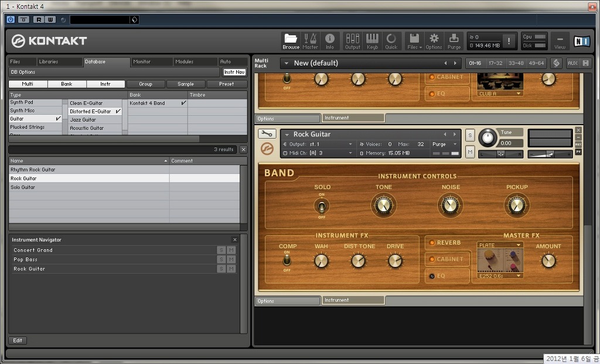Click the Rock Guitar pan slider
The height and width of the screenshot is (364, 600).
(501, 154)
